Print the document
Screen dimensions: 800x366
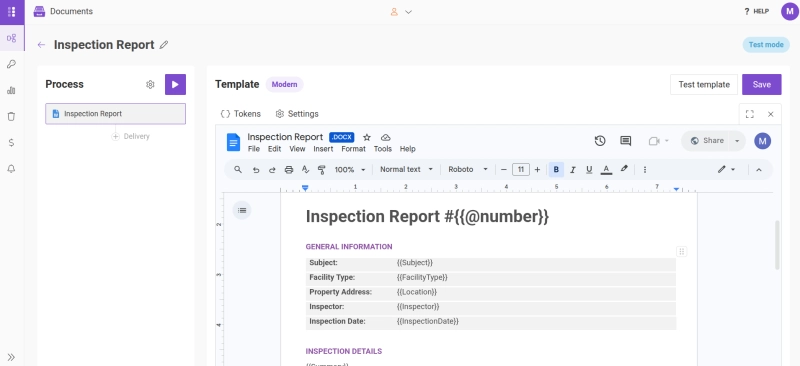(x=289, y=170)
